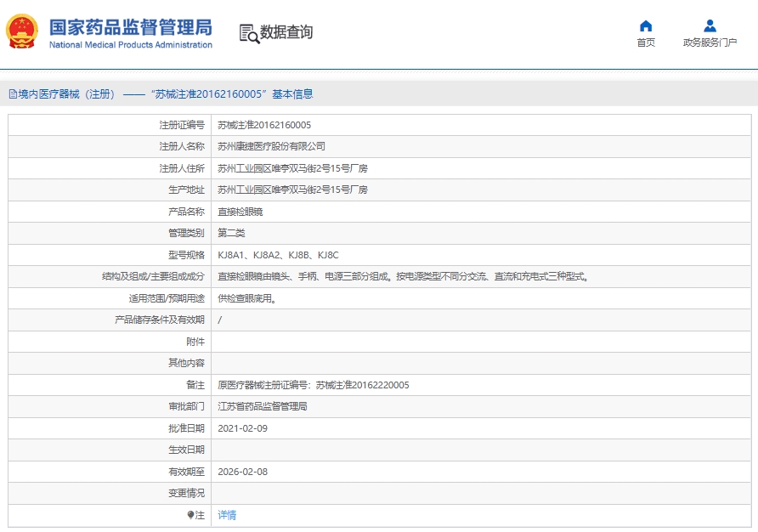Click the national emblem logo
This screenshot has width=758, height=532.
pos(21,32)
